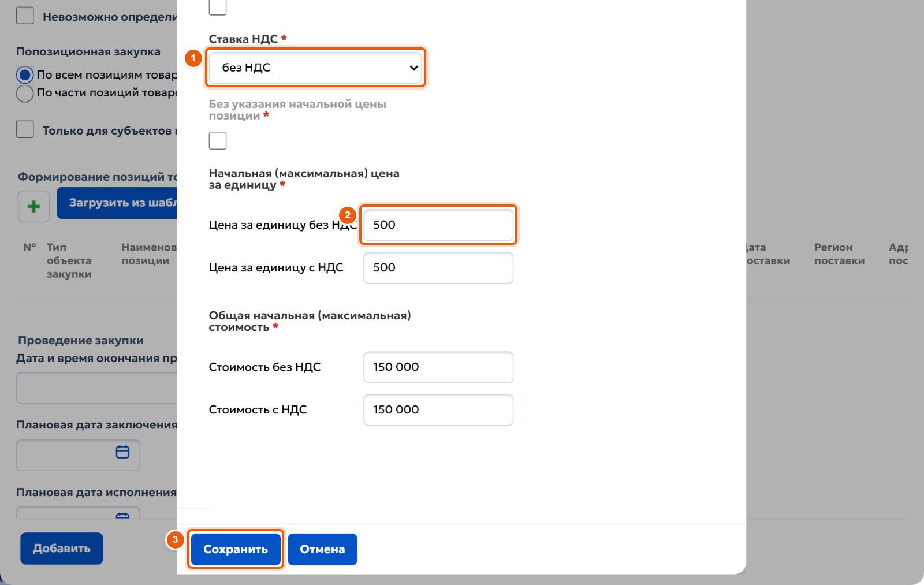Click the Загрузить из шаблона button
This screenshot has height=585, width=924.
coord(117,203)
